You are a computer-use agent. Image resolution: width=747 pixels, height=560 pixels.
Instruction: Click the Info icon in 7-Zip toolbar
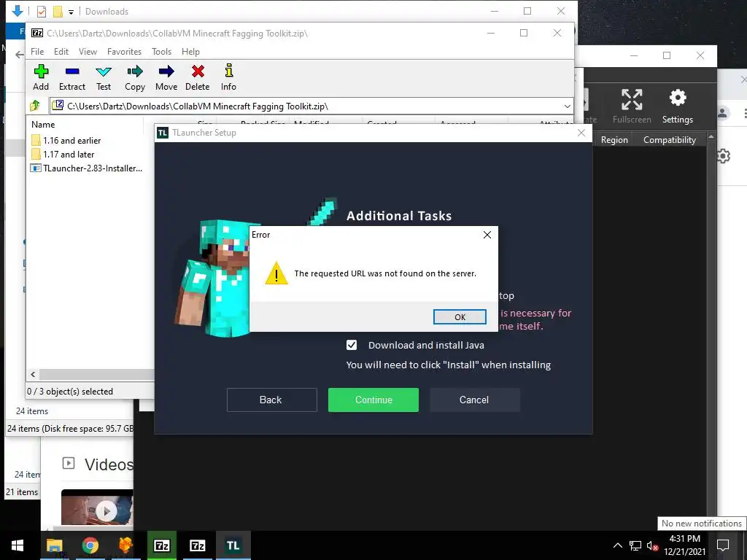pyautogui.click(x=228, y=71)
